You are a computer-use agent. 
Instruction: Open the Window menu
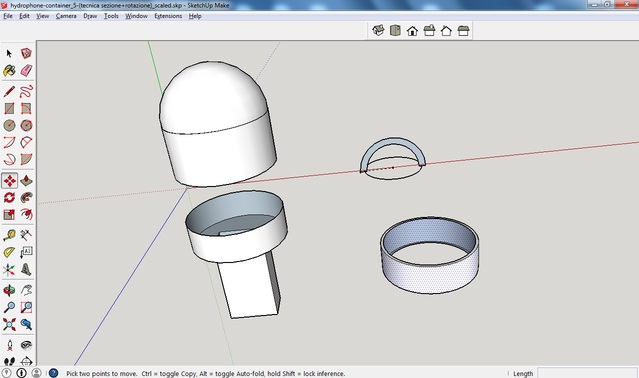tap(136, 16)
